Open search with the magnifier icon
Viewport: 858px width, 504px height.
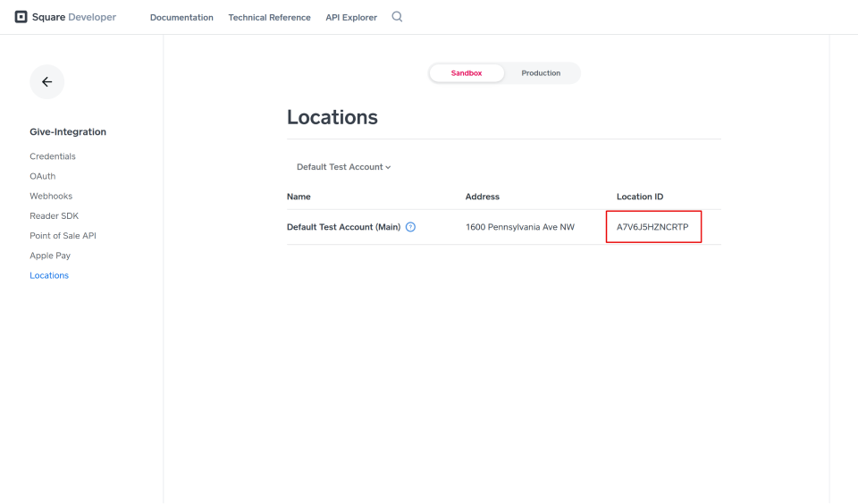point(397,17)
